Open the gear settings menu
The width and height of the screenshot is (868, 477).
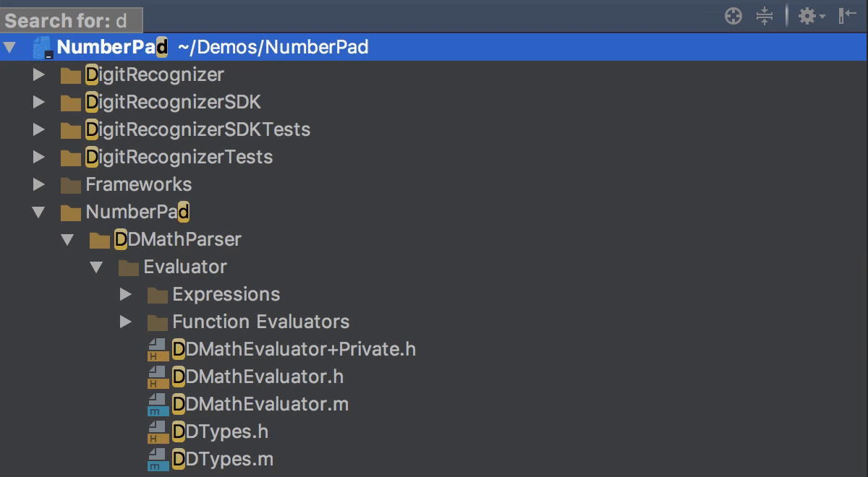click(x=810, y=16)
